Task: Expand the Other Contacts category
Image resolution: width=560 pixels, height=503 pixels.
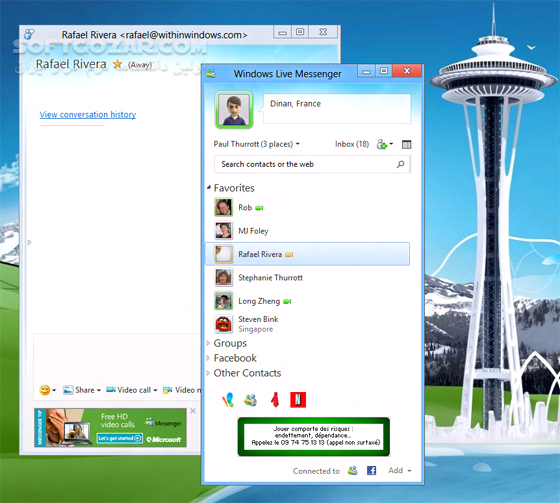Action: click(208, 373)
